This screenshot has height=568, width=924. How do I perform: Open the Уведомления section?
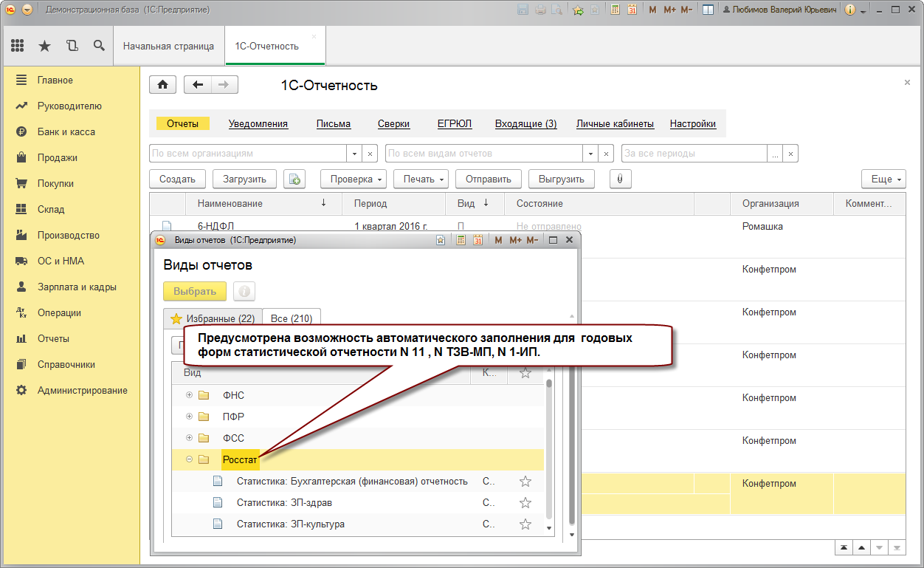258,124
